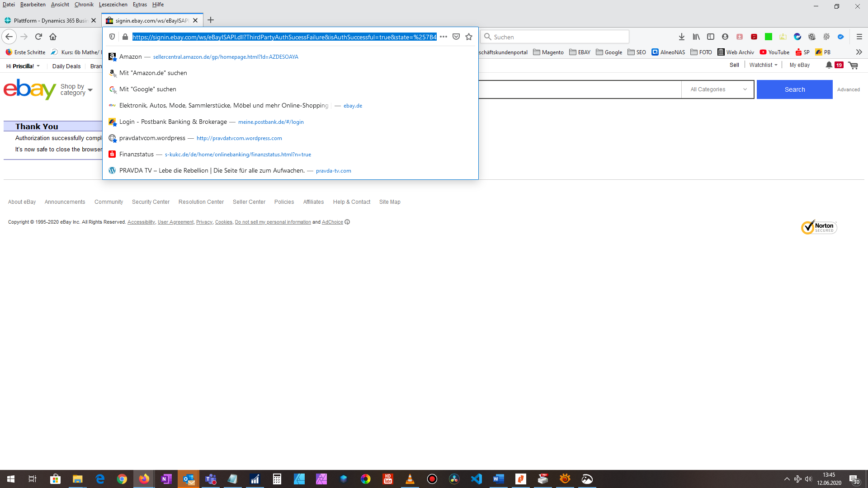Screen dimensions: 868x488
Task: Show more bookmarks toolbar items
Action: coord(859,52)
